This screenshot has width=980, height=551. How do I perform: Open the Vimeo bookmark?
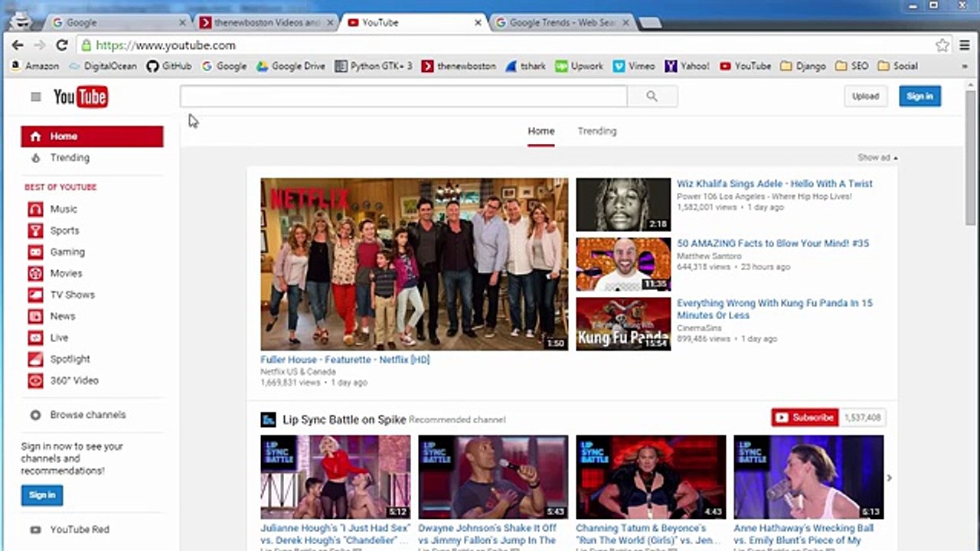pyautogui.click(x=634, y=67)
